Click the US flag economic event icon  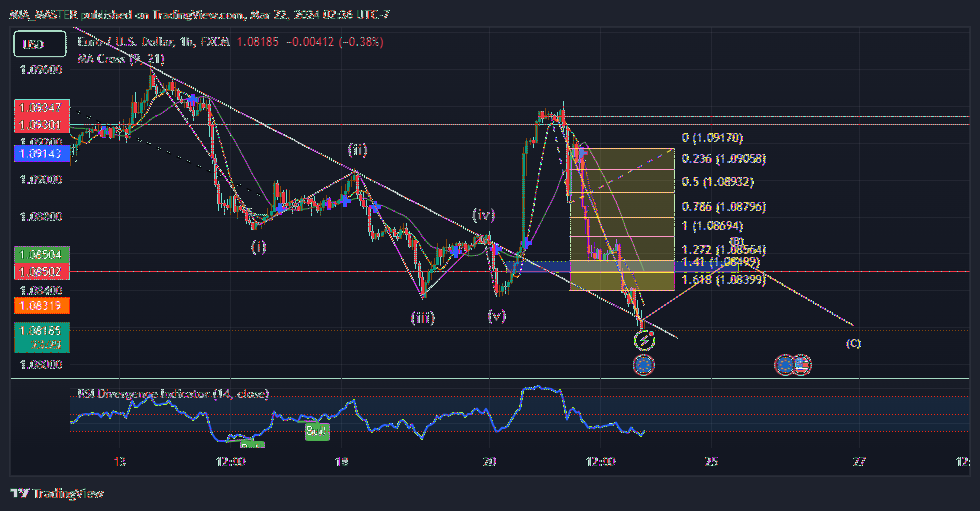pos(801,365)
